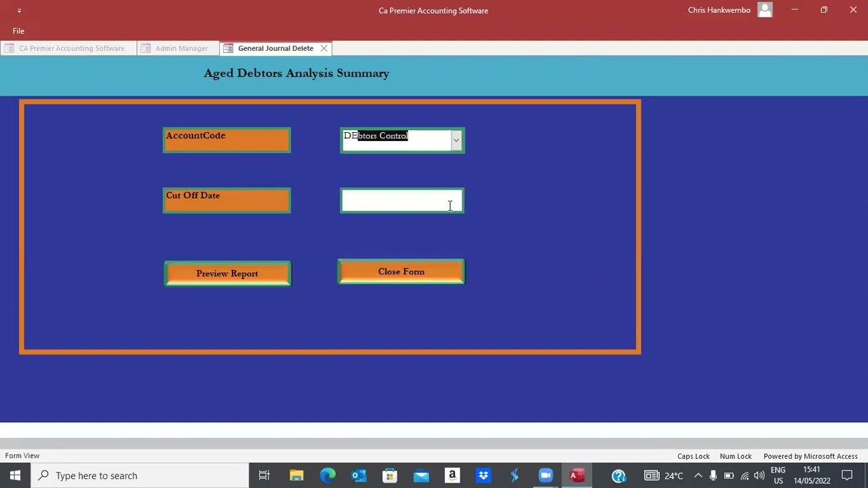Click the Chris Hankwembo account name
This screenshot has width=868, height=488.
(x=719, y=10)
